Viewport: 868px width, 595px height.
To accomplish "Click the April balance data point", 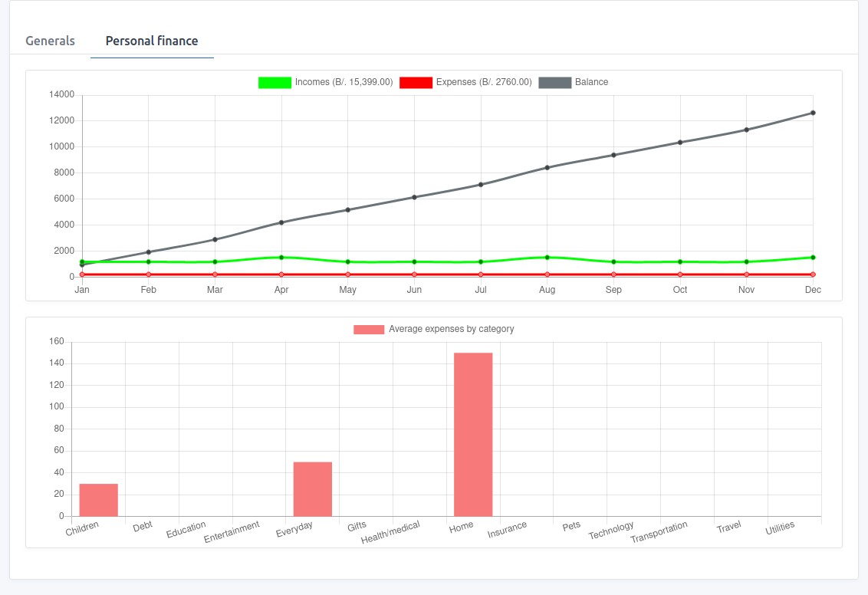I will point(281,222).
